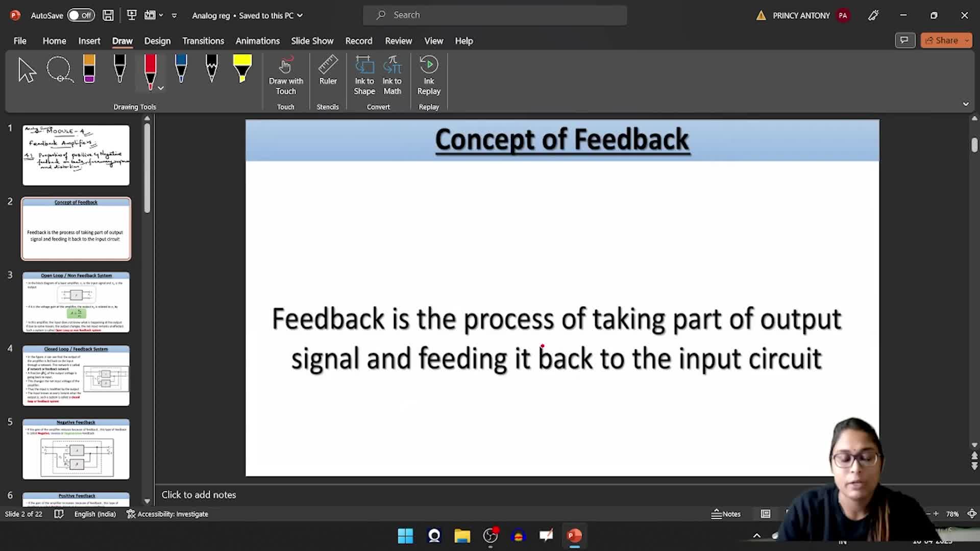Select the arrow Select Objects tool
This screenshot has height=551, width=980.
pos(27,69)
